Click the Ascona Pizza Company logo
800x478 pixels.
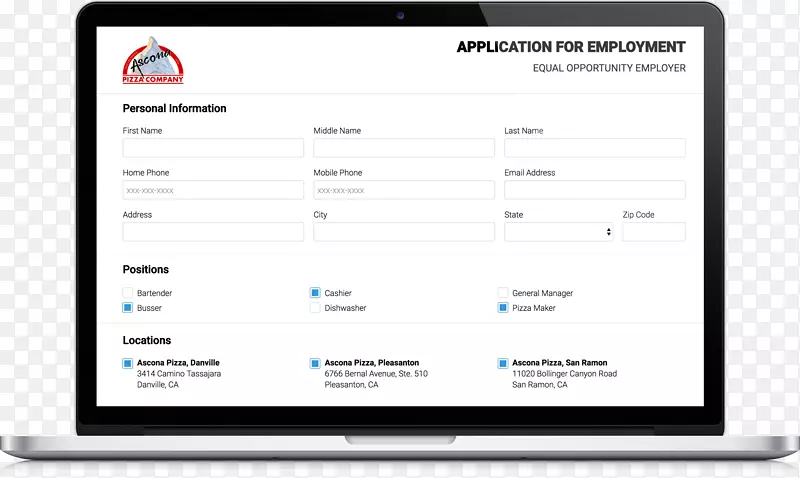(x=153, y=61)
